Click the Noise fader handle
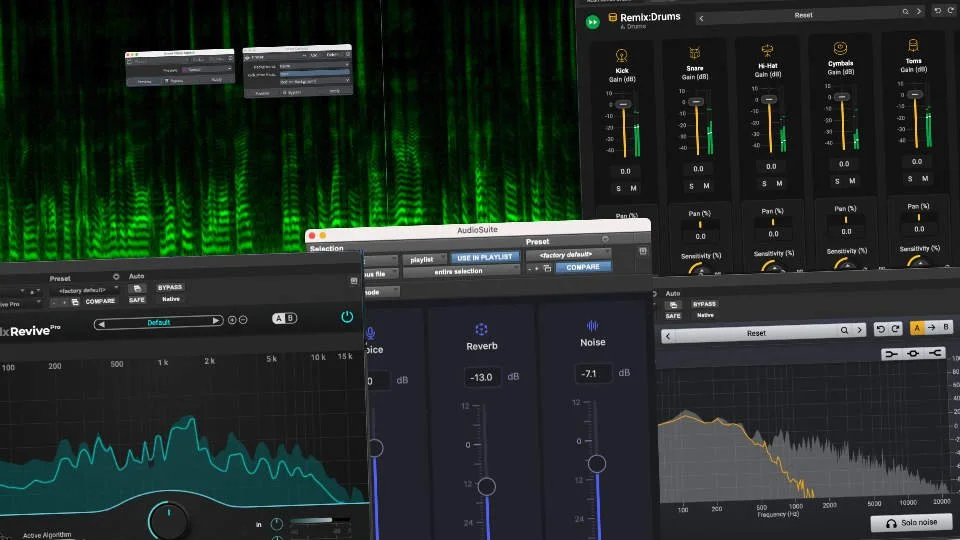 pyautogui.click(x=597, y=463)
